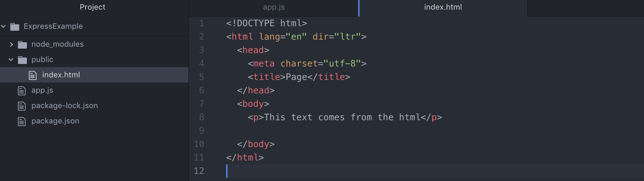The width and height of the screenshot is (644, 181).
Task: Click the public folder icon
Action: coord(22,60)
